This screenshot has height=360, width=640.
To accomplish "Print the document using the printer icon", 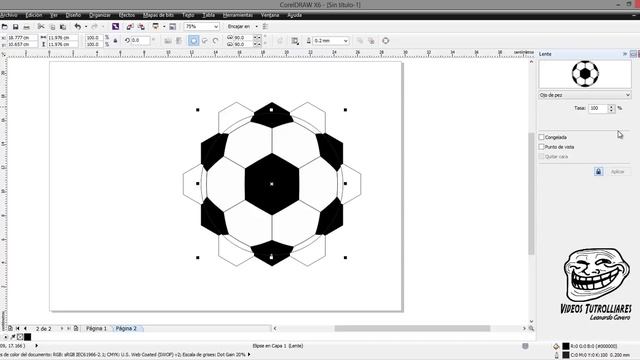I will pyautogui.click(x=27, y=27).
